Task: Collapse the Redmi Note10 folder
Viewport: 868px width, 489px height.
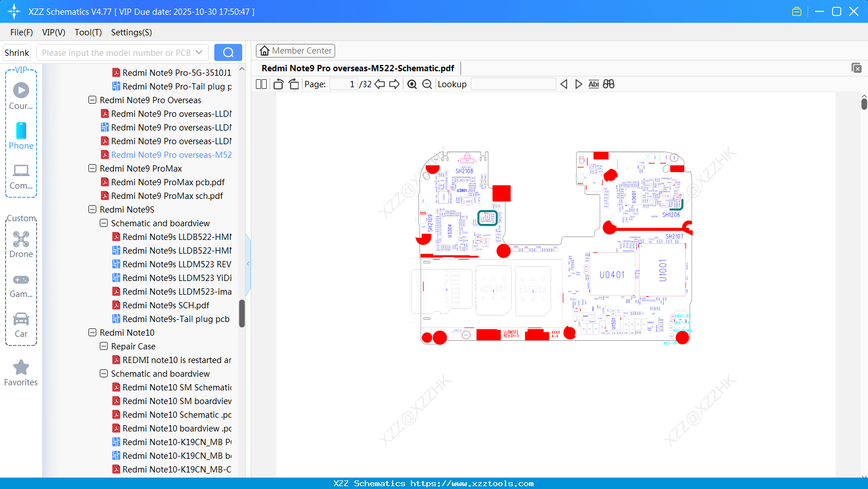Action: (x=92, y=332)
